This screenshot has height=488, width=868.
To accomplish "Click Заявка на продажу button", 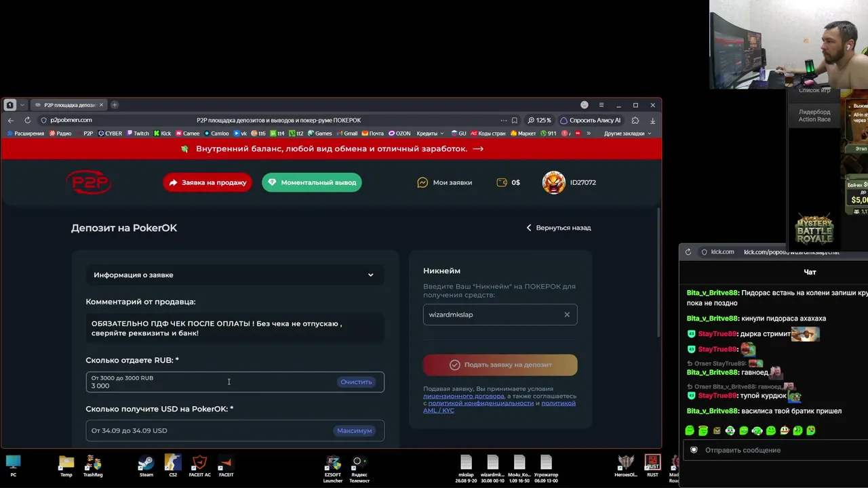I will (x=208, y=182).
